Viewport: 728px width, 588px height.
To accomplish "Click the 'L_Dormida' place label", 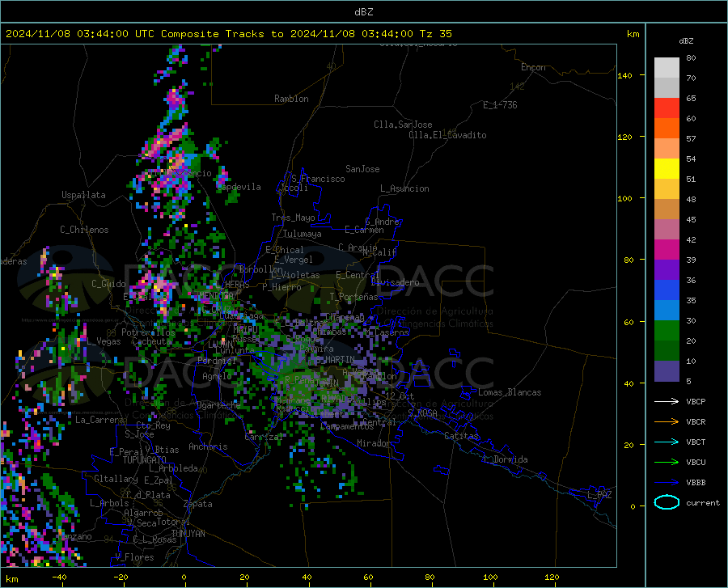I will [505, 459].
